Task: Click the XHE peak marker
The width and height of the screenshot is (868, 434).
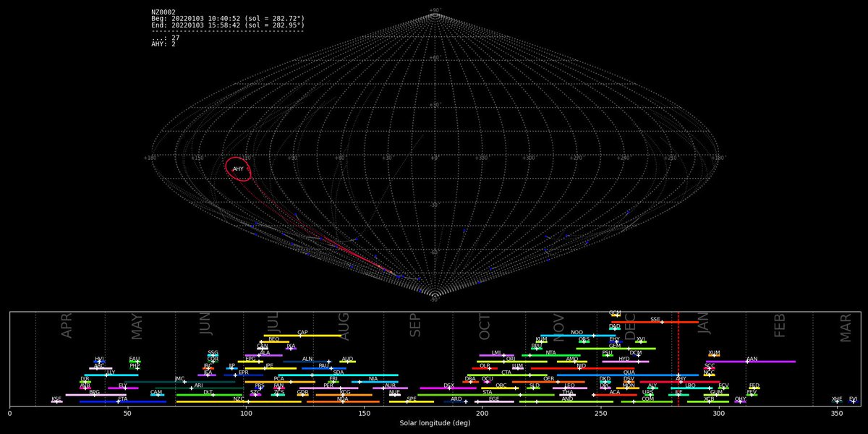Action: click(837, 401)
